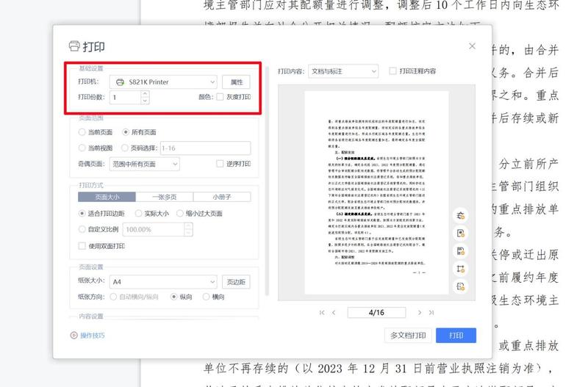The image size is (588, 387).
Task: Click the S821K Printer device icon
Action: pos(120,82)
